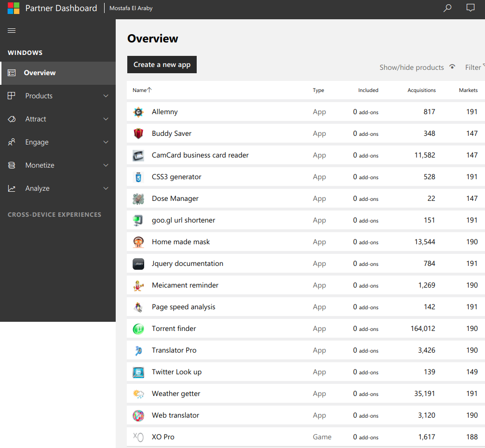Sort by the Included column header
The image size is (485, 448).
368,90
